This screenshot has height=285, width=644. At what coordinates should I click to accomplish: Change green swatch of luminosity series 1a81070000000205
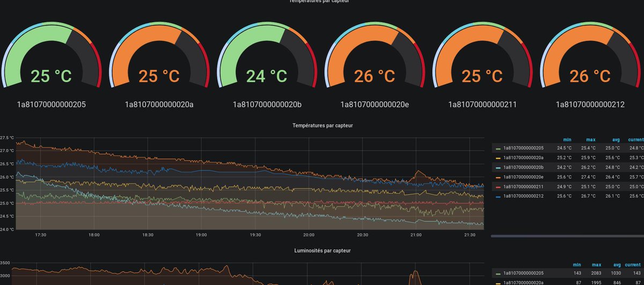coord(498,274)
